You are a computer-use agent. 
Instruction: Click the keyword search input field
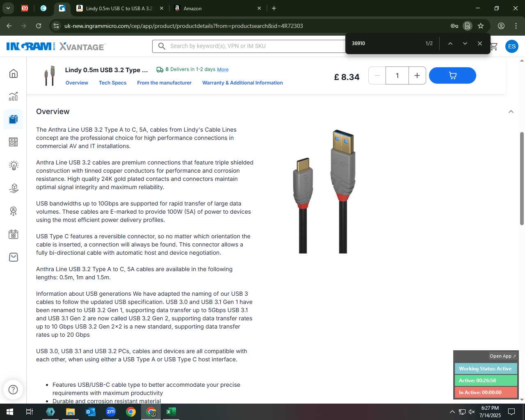pyautogui.click(x=254, y=46)
